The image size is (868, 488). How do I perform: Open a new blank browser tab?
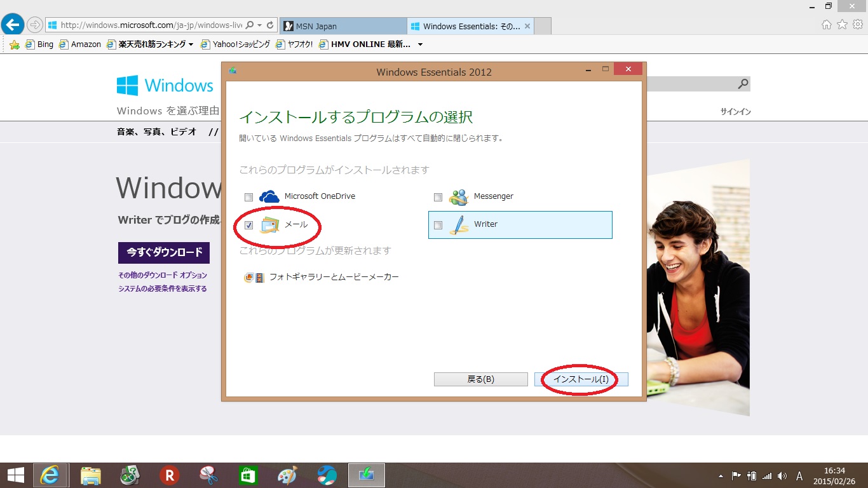pyautogui.click(x=542, y=26)
